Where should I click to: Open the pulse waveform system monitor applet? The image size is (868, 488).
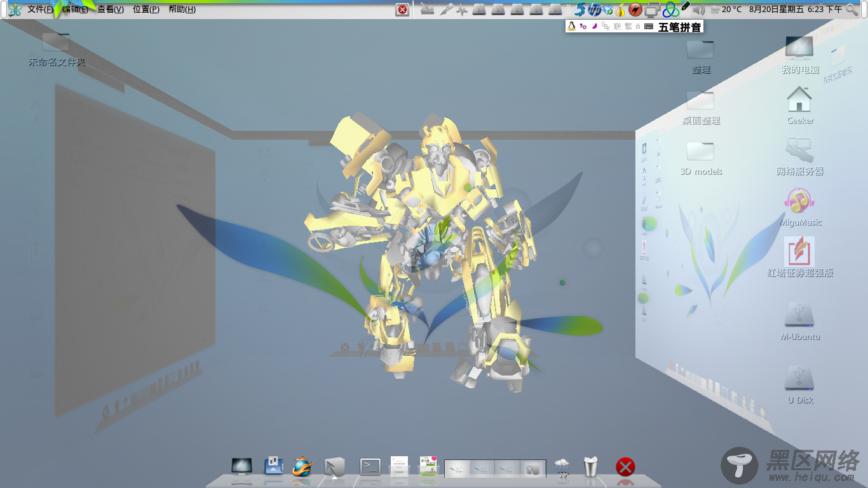[x=462, y=10]
